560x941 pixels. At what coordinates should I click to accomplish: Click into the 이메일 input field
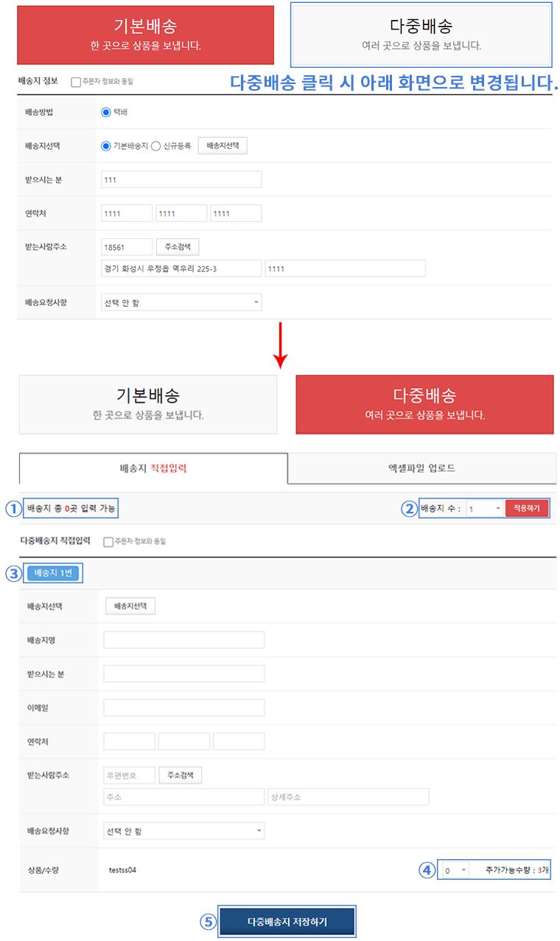click(183, 708)
